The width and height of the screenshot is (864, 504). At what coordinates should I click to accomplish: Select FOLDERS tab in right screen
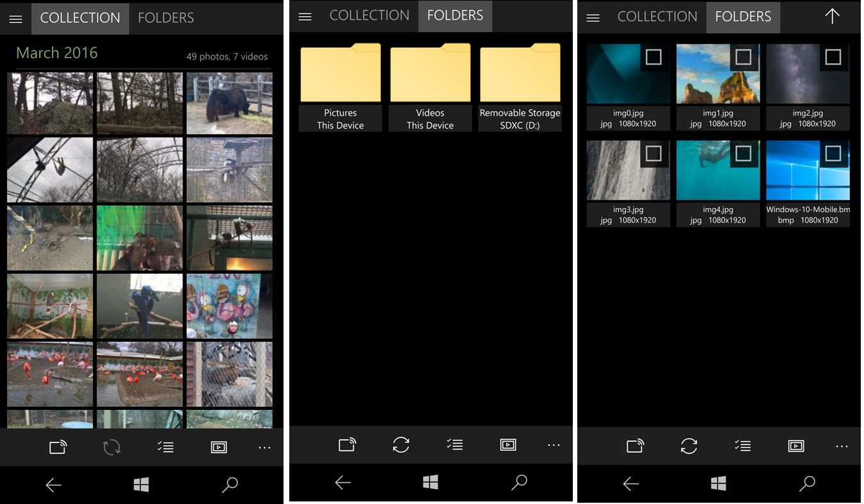(743, 17)
